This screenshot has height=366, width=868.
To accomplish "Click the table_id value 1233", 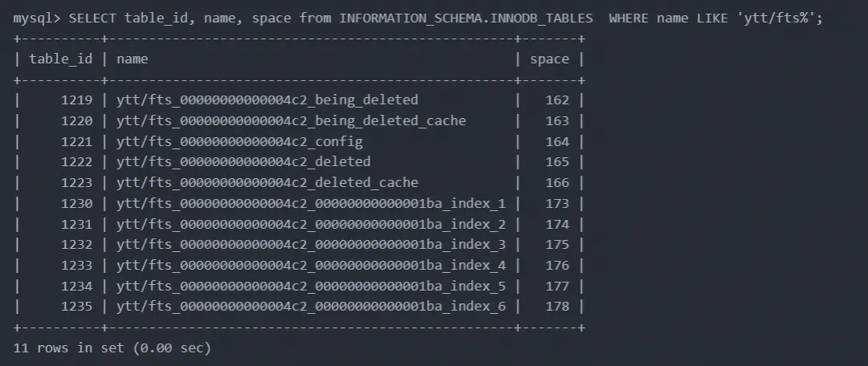I will pyautogui.click(x=77, y=266).
